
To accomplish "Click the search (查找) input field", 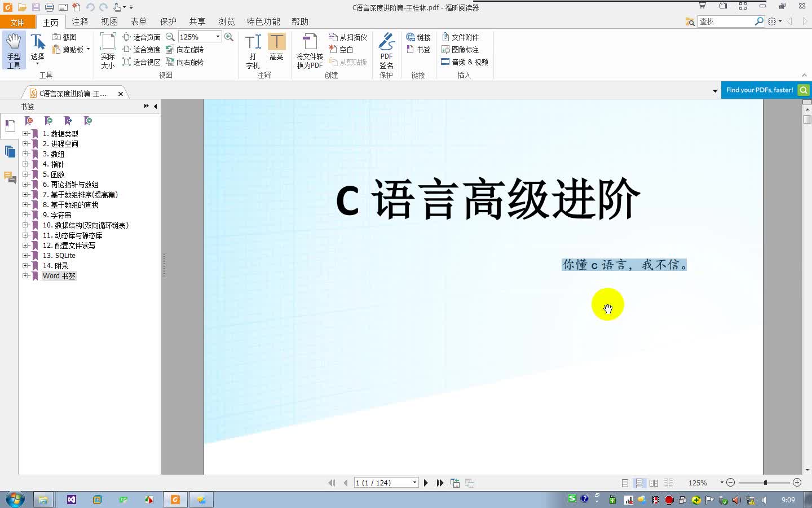I will [x=726, y=21].
